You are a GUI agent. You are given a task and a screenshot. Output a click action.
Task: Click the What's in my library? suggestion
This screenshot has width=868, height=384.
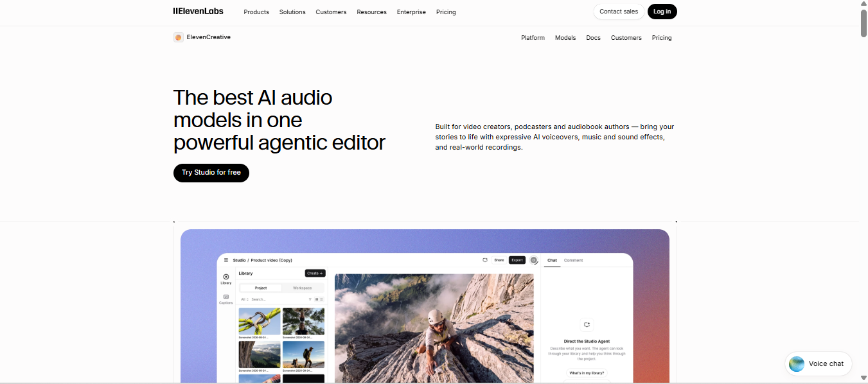587,372
